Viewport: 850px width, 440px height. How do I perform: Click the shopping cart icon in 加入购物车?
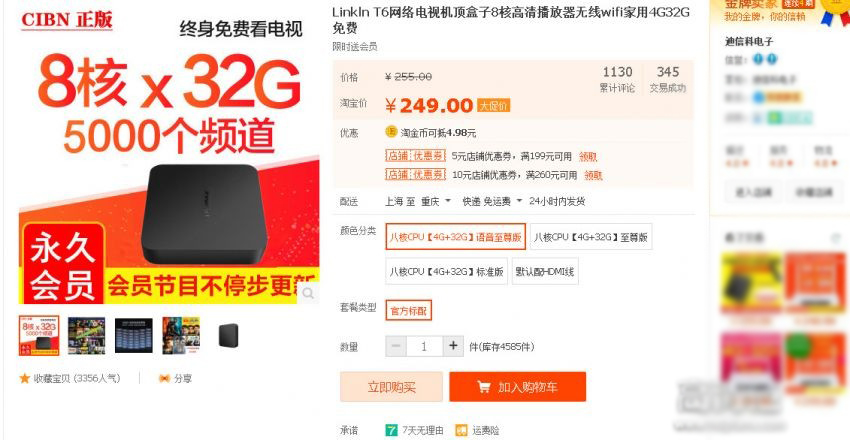(x=484, y=387)
